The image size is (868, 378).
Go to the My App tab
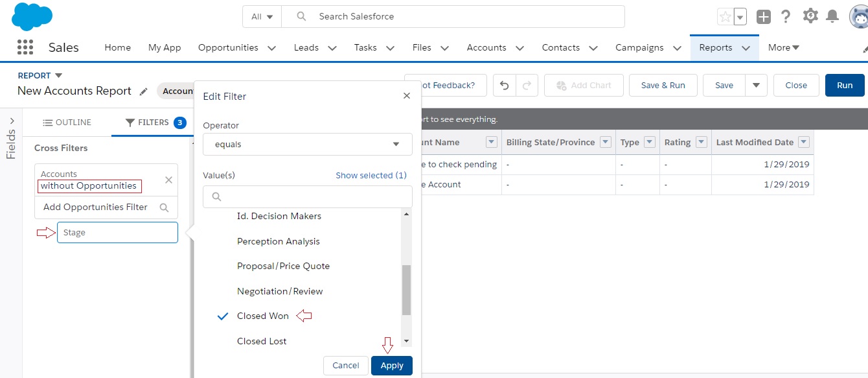[165, 47]
